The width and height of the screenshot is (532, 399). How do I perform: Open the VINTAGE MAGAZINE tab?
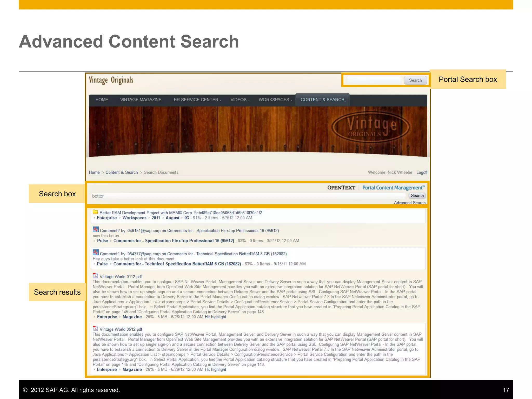point(141,100)
